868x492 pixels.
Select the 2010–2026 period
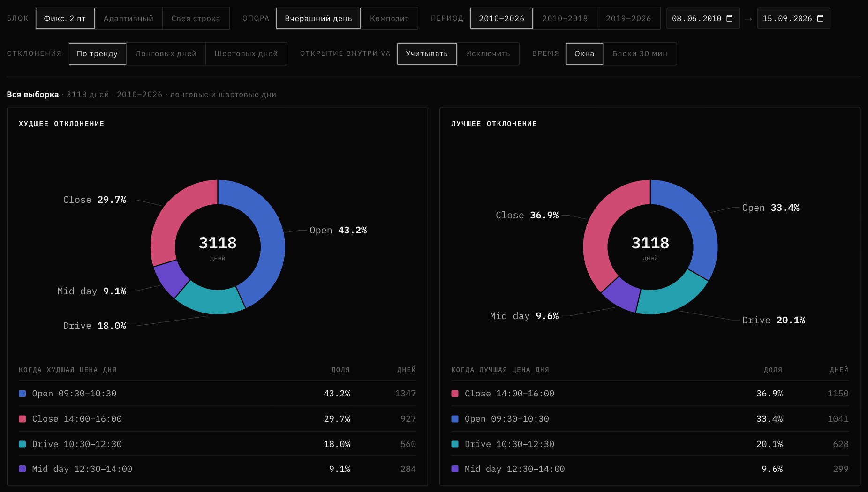[501, 18]
